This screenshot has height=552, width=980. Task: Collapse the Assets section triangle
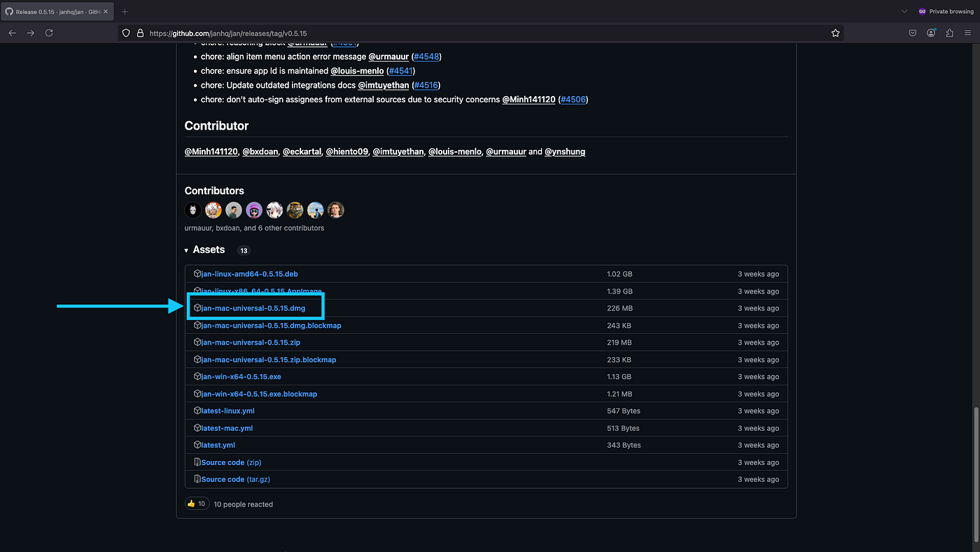[186, 250]
